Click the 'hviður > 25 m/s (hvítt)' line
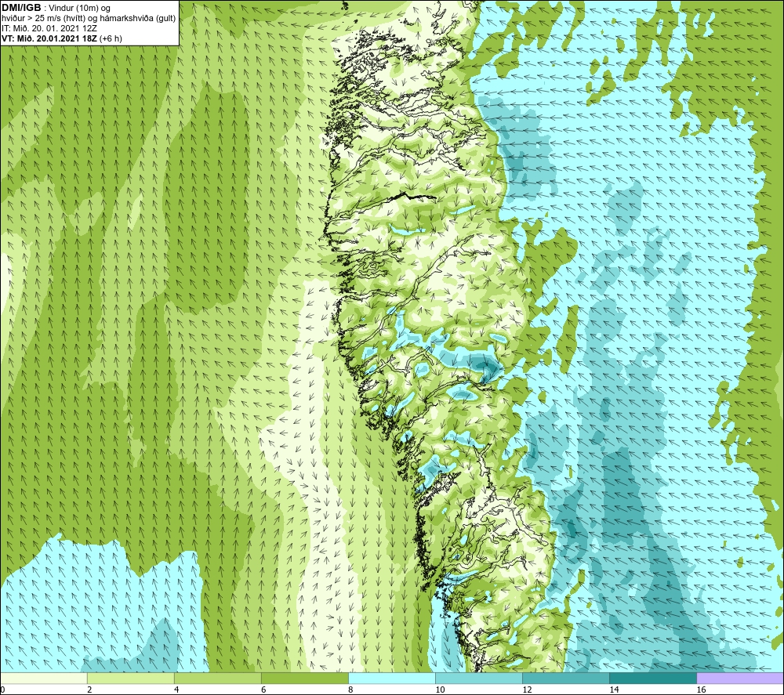Image resolution: width=784 pixels, height=695 pixels. pyautogui.click(x=43, y=19)
